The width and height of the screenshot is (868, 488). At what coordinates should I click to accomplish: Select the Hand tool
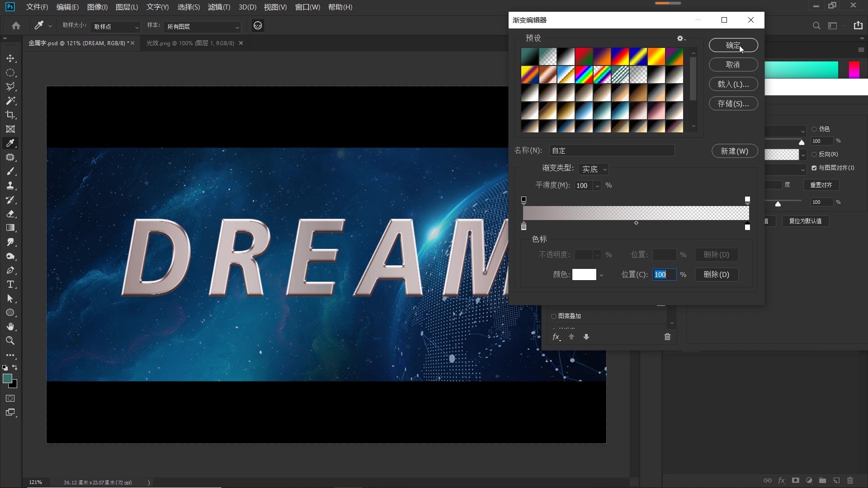10,327
